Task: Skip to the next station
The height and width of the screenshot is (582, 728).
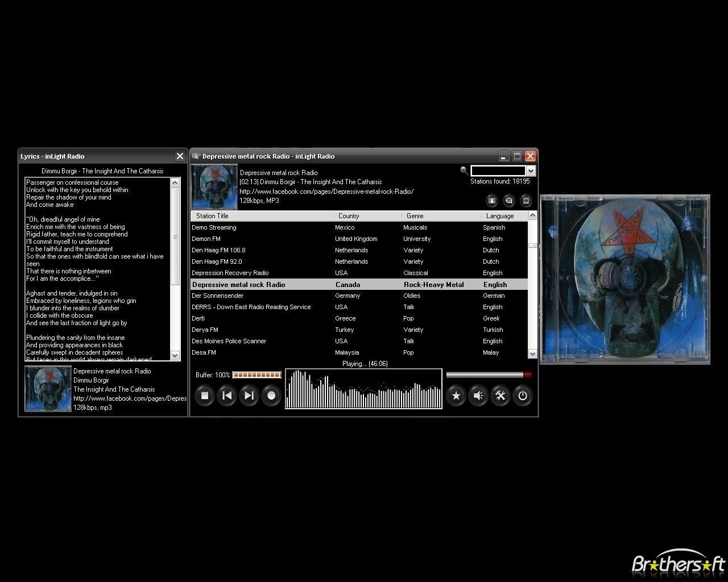Action: (249, 396)
